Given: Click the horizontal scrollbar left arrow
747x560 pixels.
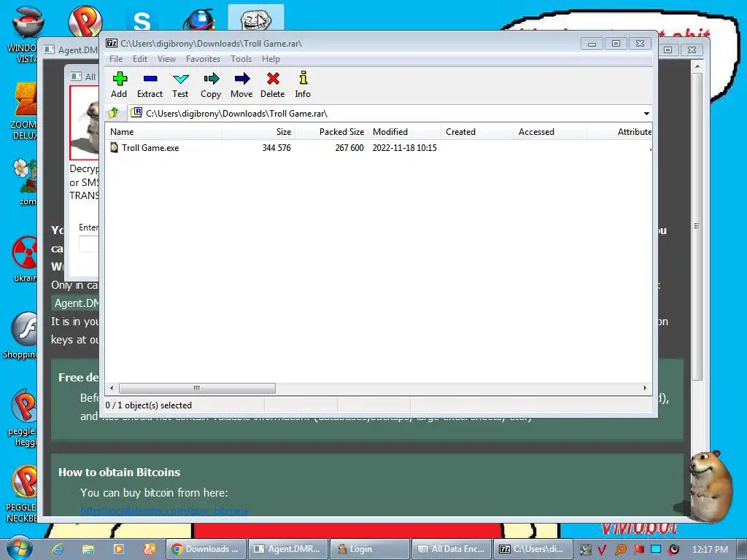Looking at the screenshot, I should pyautogui.click(x=112, y=388).
